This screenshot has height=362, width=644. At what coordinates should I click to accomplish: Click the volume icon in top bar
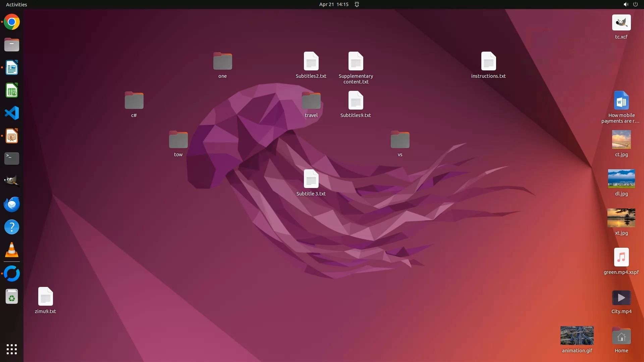click(626, 4)
